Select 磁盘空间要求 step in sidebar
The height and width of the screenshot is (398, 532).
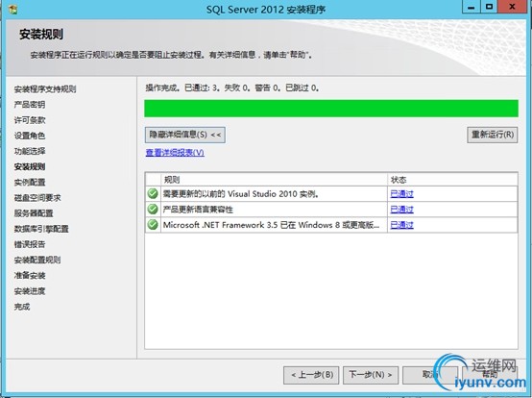click(37, 198)
